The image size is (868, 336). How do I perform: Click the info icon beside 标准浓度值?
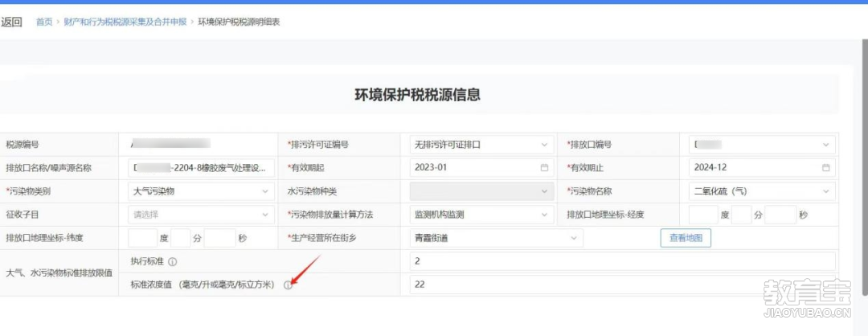[x=288, y=285]
